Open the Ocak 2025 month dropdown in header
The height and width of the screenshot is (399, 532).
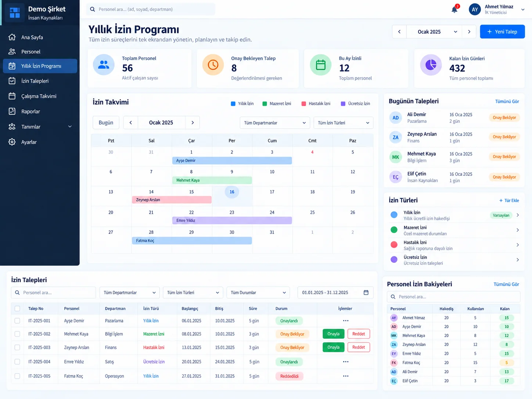click(434, 32)
